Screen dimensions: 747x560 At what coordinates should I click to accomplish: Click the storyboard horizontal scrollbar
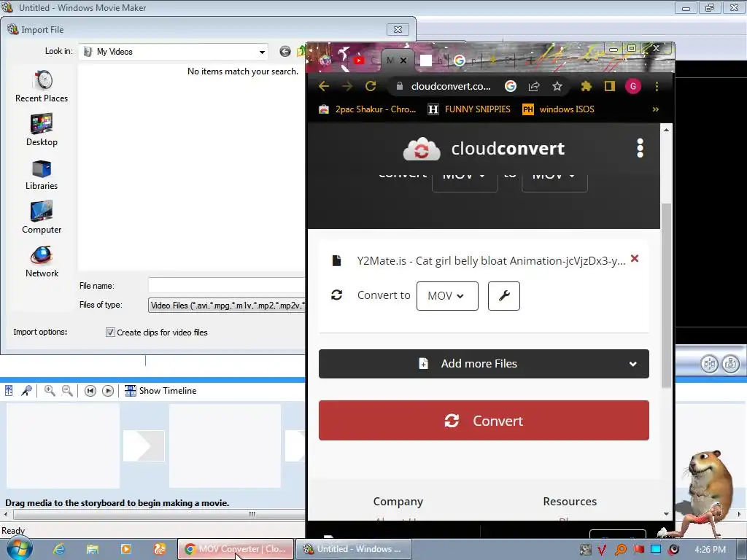tap(158, 514)
